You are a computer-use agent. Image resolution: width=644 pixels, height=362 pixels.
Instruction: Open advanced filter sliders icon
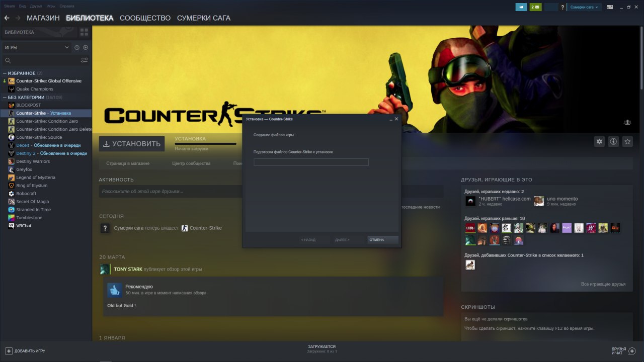point(84,60)
